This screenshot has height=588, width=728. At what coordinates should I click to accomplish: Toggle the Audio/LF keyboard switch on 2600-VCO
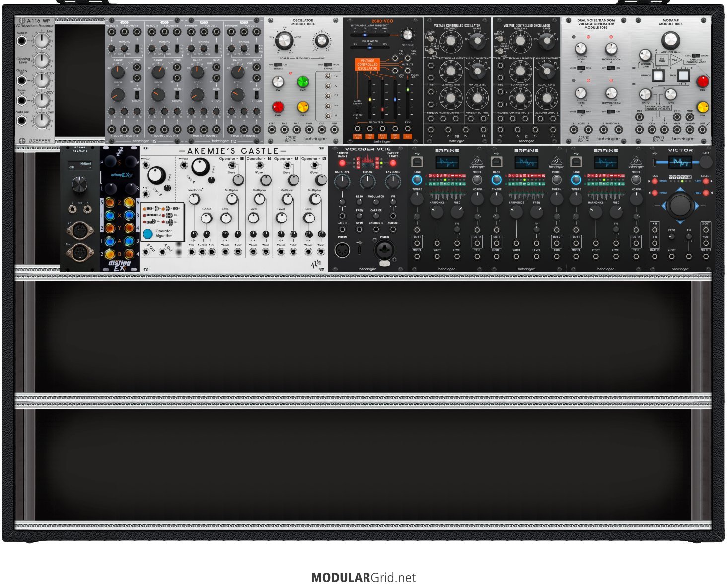(x=358, y=109)
